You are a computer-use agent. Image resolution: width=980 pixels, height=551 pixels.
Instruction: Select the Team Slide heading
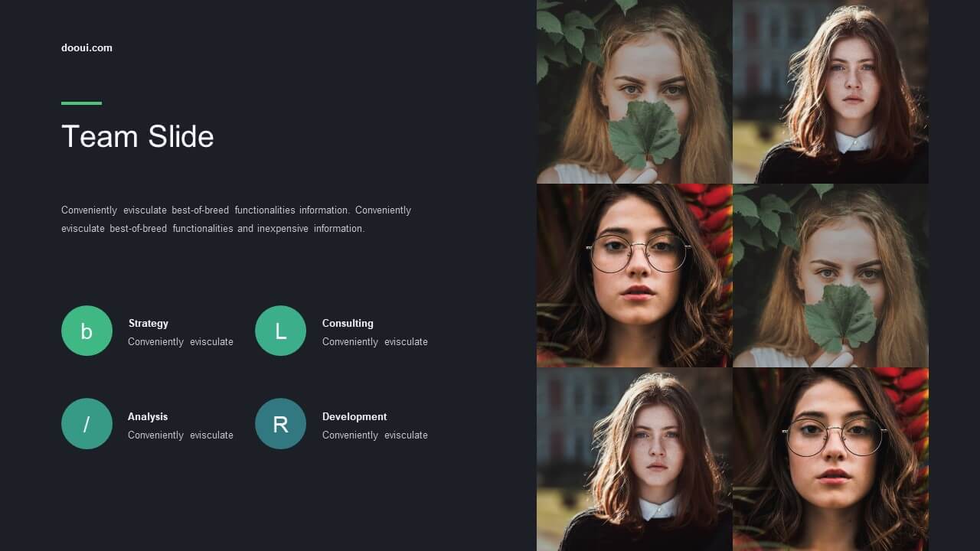138,136
